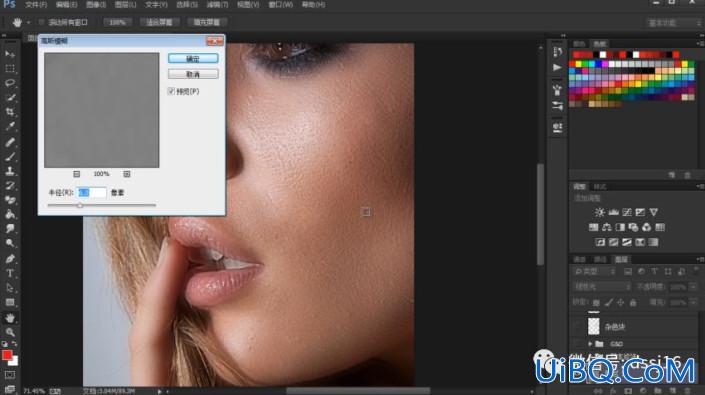Add a Levels adjustment layer

tap(613, 212)
